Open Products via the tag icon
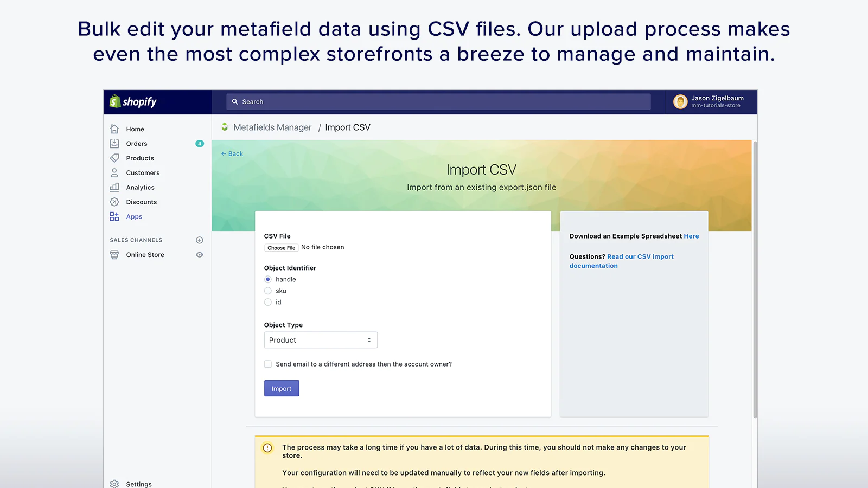 [x=114, y=158]
